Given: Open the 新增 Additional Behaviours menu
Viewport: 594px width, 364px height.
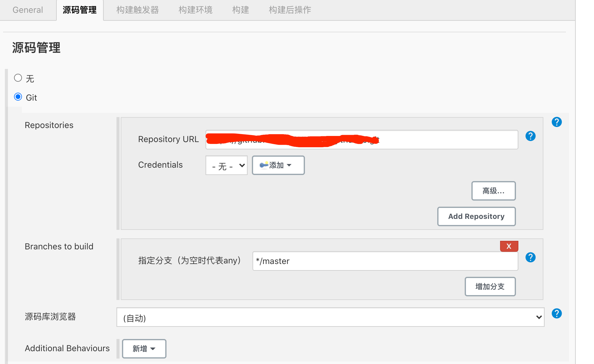Looking at the screenshot, I should coord(144,348).
